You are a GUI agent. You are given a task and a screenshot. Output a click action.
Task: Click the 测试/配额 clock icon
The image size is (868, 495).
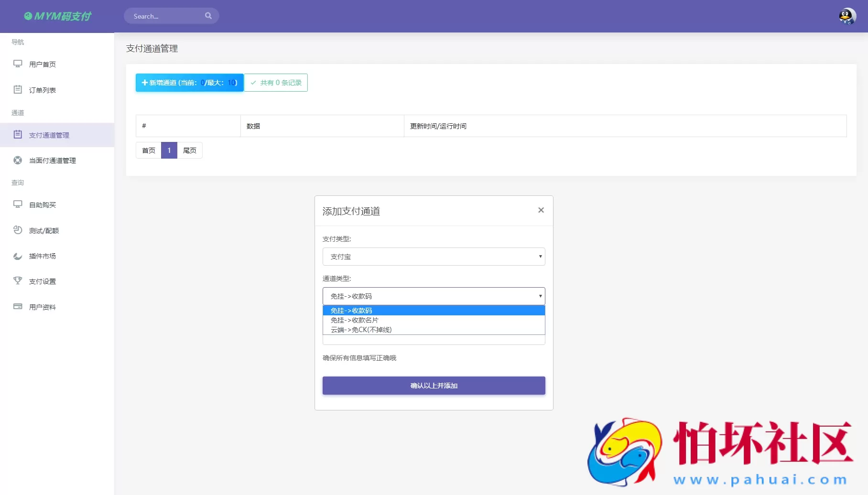pyautogui.click(x=18, y=230)
